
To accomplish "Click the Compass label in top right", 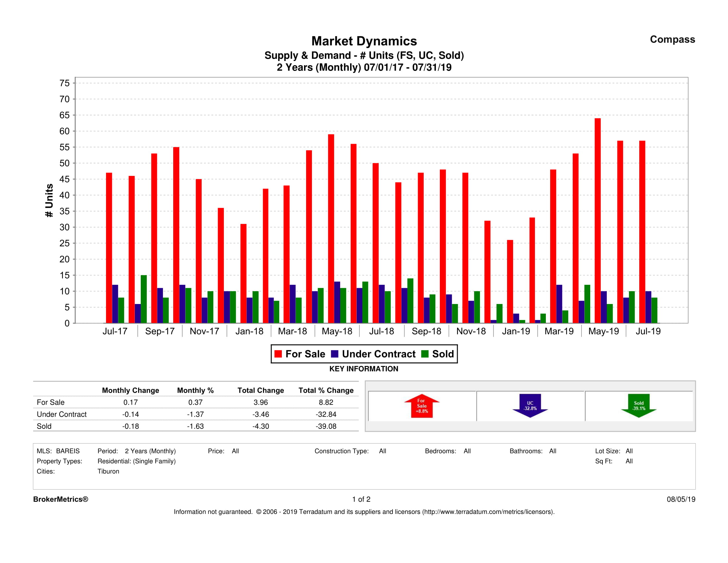I will 672,39.
